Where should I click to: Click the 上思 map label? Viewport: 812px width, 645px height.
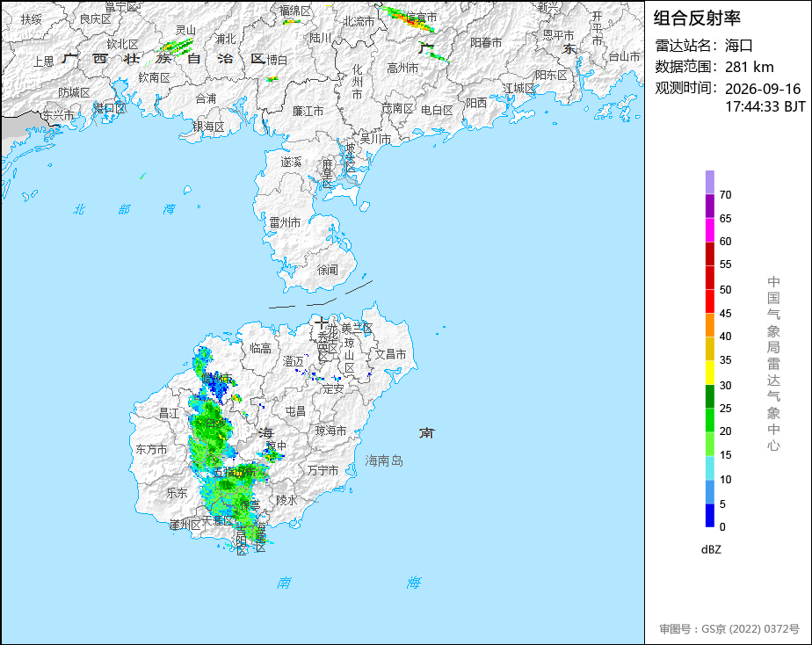(x=44, y=62)
